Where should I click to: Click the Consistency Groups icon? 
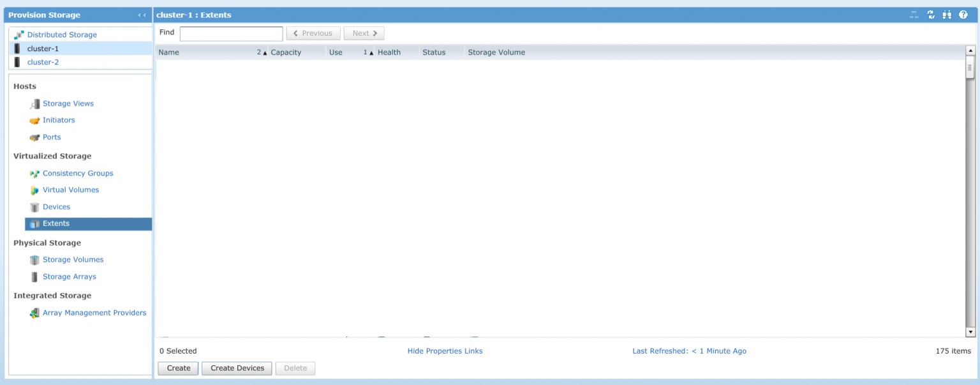[34, 174]
